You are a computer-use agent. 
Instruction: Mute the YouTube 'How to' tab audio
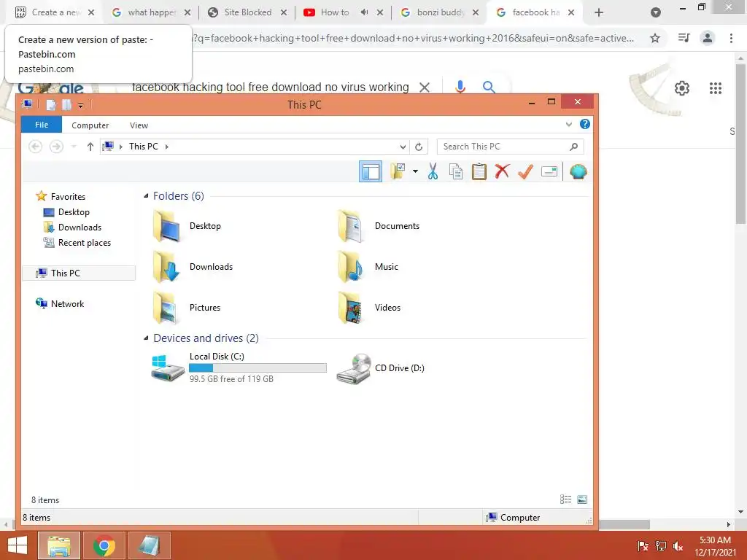tap(365, 12)
